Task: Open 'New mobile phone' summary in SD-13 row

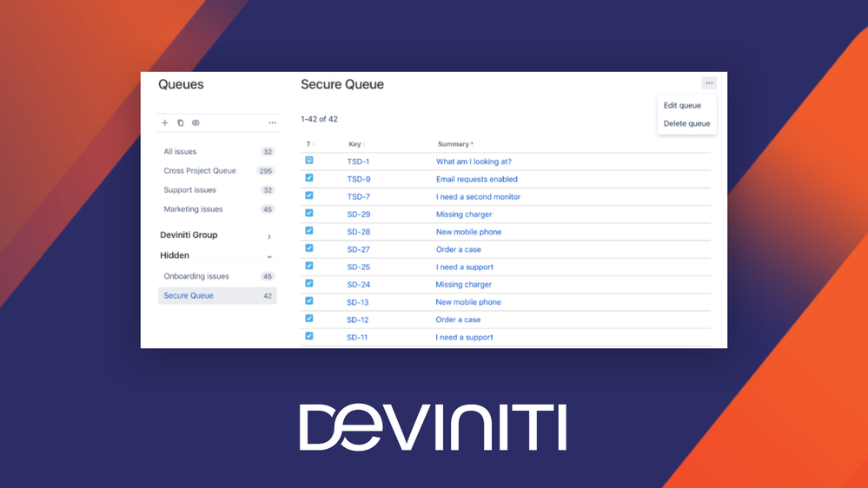Action: (x=468, y=302)
